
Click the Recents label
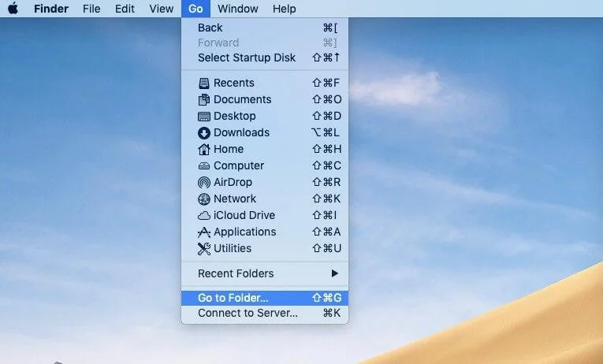click(234, 83)
